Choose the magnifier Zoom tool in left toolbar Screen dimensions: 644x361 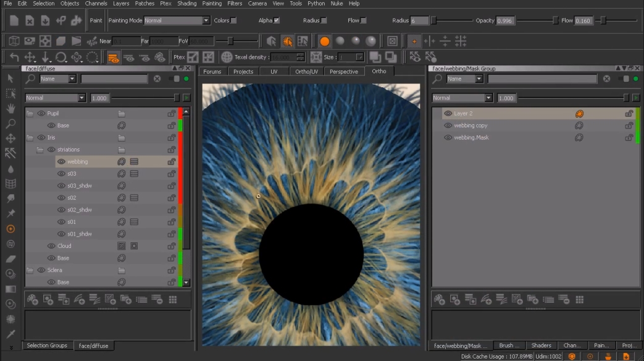click(x=10, y=124)
